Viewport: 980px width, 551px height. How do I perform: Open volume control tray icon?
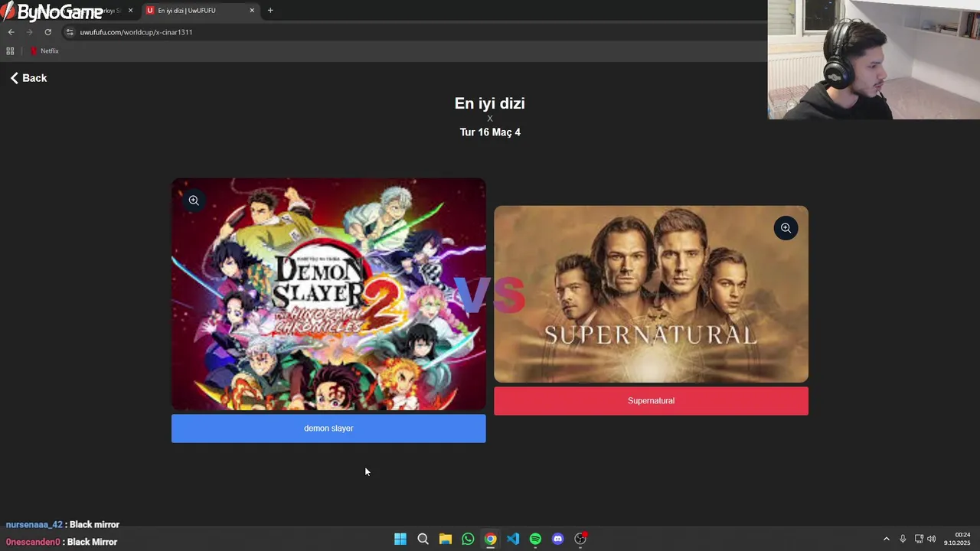pos(932,539)
